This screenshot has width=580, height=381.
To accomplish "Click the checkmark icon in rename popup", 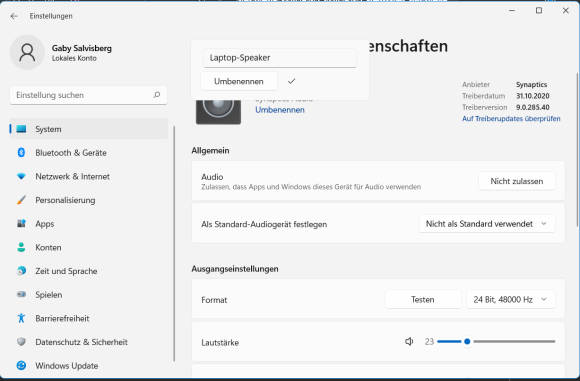I will (x=291, y=81).
